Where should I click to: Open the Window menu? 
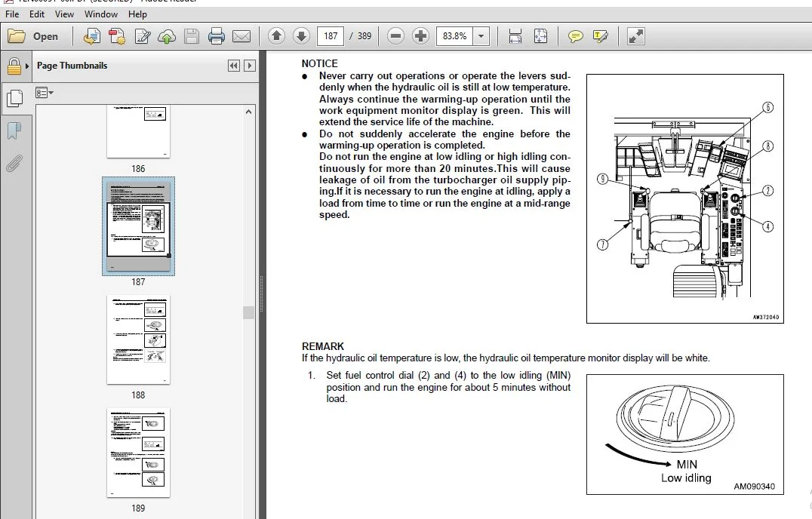tap(101, 14)
